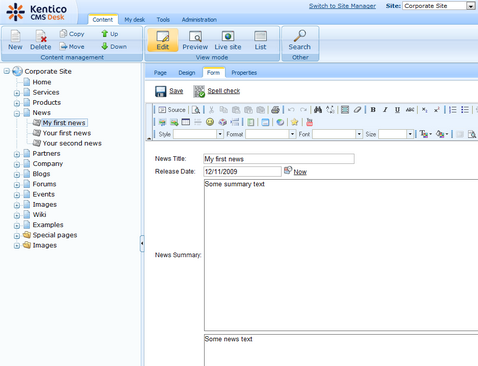Open the calendar icon beside Release Date
The height and width of the screenshot is (366, 478).
[x=288, y=170]
